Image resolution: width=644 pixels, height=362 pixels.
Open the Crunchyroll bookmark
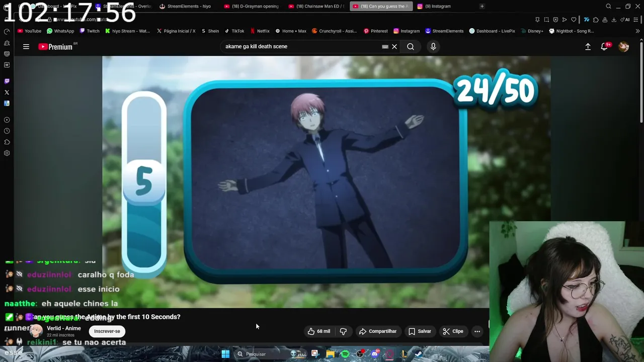coord(334,31)
